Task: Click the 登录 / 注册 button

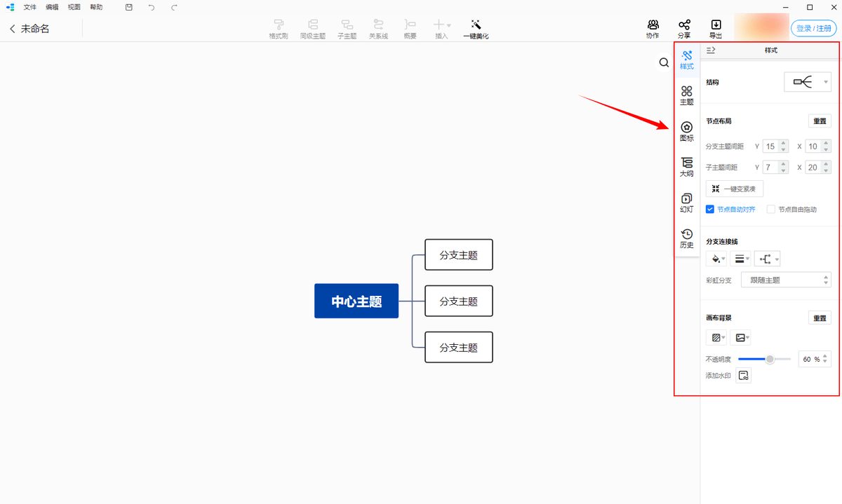Action: tap(814, 28)
